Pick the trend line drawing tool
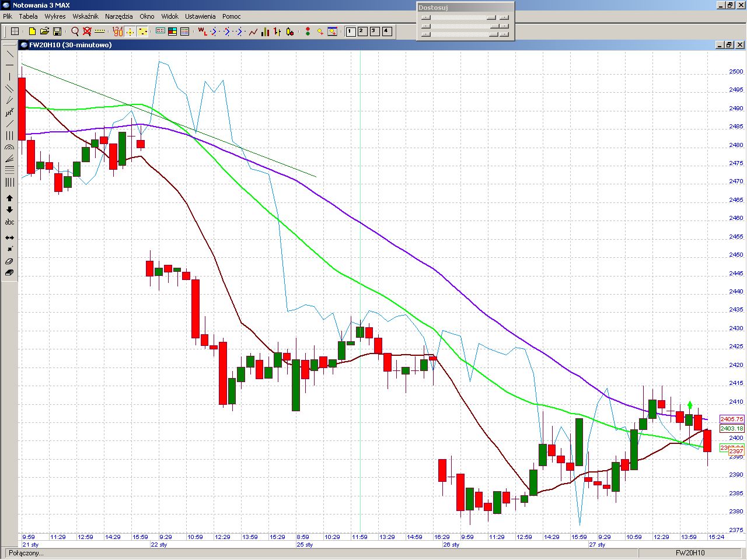This screenshot has width=747, height=560. point(9,54)
